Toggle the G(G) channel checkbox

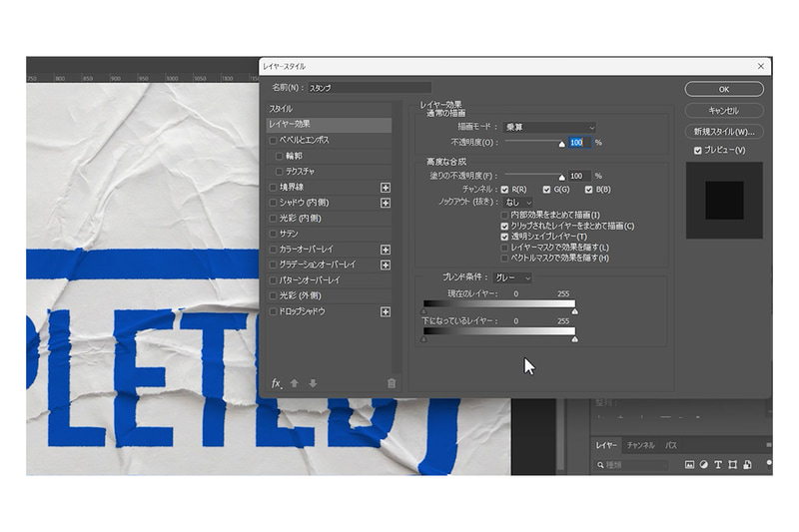[546, 190]
